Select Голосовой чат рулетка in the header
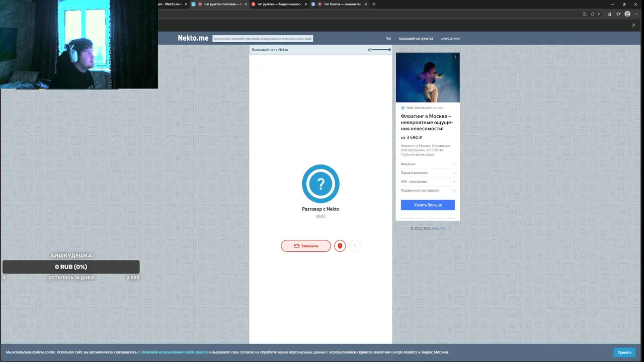The width and height of the screenshot is (644, 362). [x=416, y=38]
